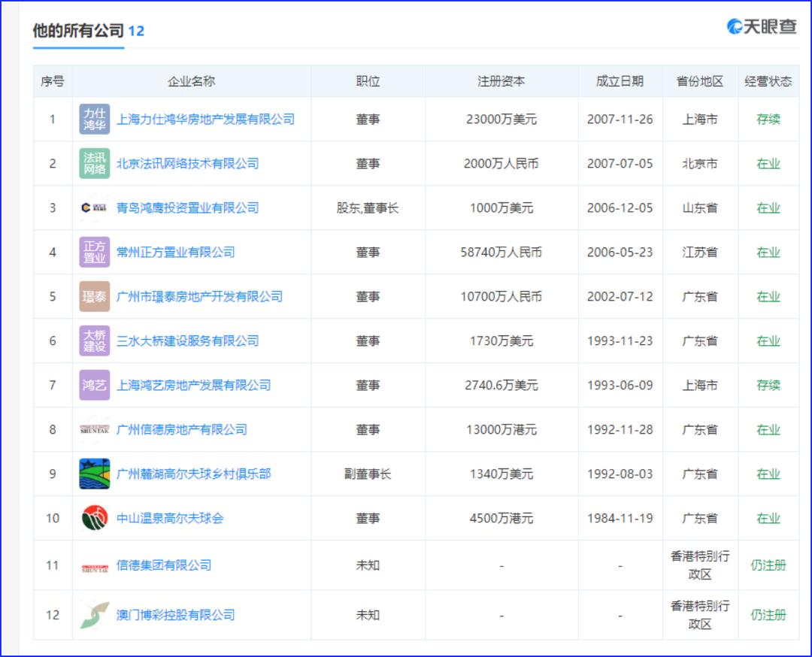Open 北京法讯网络技术有限公司 company page
Screen dimensions: 812x657
point(187,164)
